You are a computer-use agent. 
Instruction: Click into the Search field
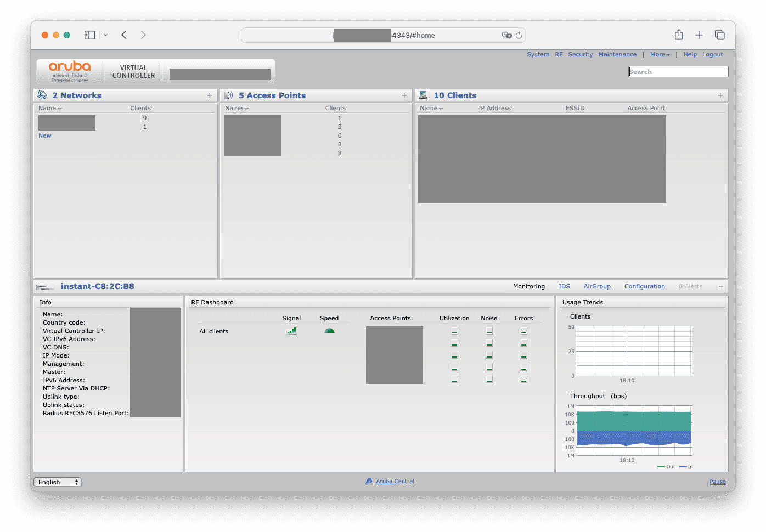678,72
